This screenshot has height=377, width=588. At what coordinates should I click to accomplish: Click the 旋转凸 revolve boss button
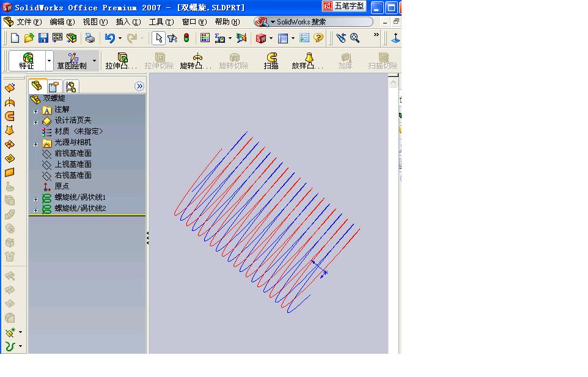[196, 60]
